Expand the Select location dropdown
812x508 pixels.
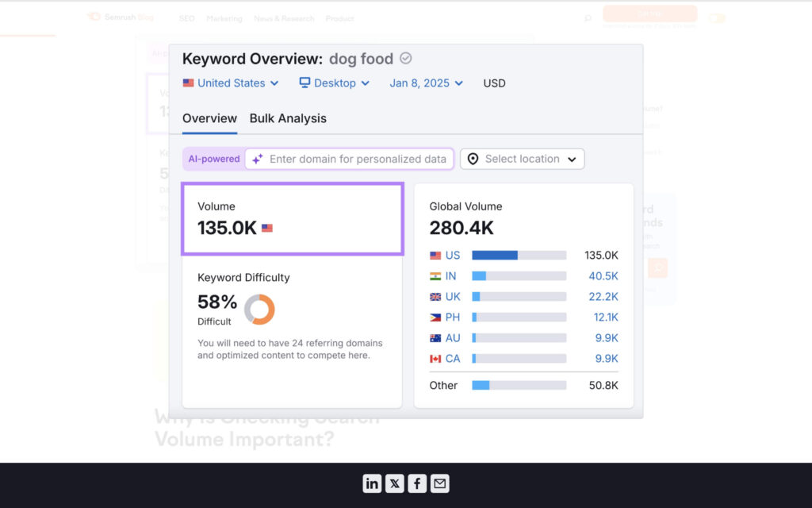(x=522, y=159)
